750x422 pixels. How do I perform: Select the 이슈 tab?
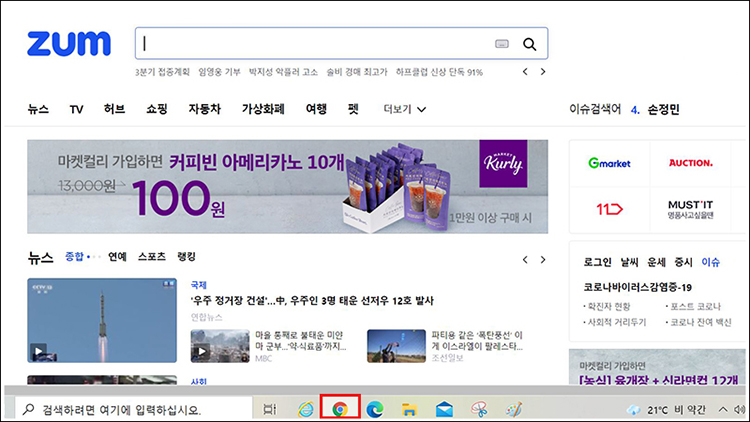(x=710, y=262)
